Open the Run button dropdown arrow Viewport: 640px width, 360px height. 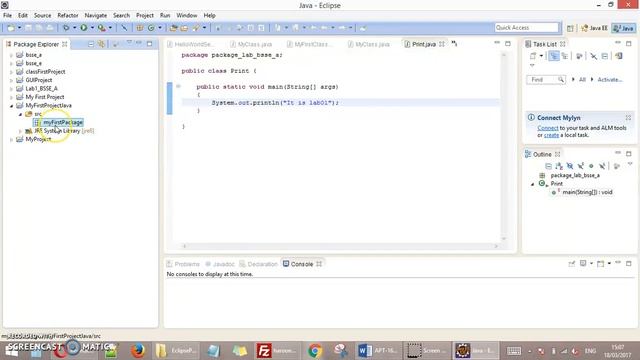coord(92,28)
